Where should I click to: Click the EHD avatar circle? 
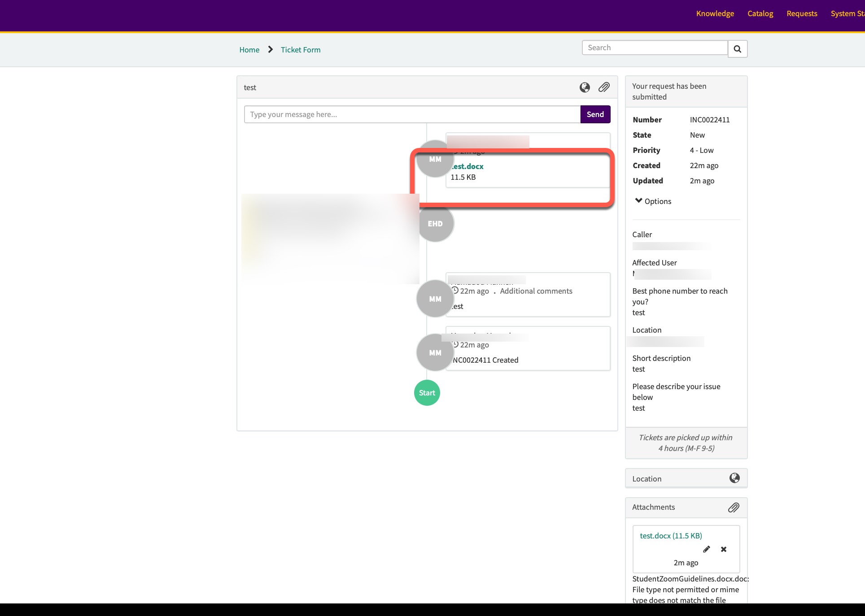[x=435, y=224]
